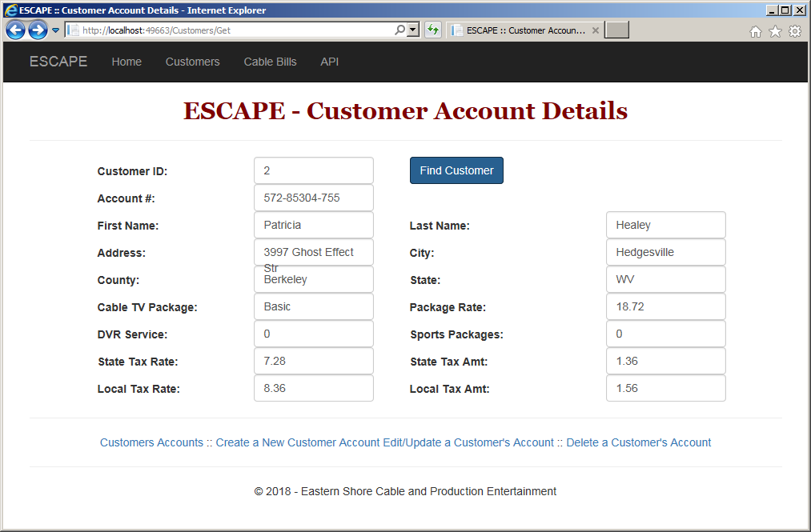The width and height of the screenshot is (811, 532).
Task: Click the Package Rate field 18.72
Action: click(665, 306)
